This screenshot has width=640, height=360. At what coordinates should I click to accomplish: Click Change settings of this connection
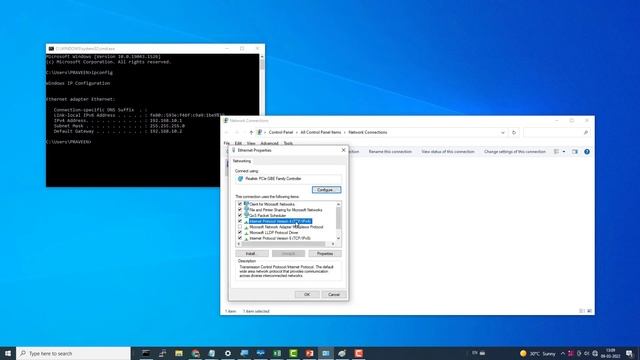515,152
